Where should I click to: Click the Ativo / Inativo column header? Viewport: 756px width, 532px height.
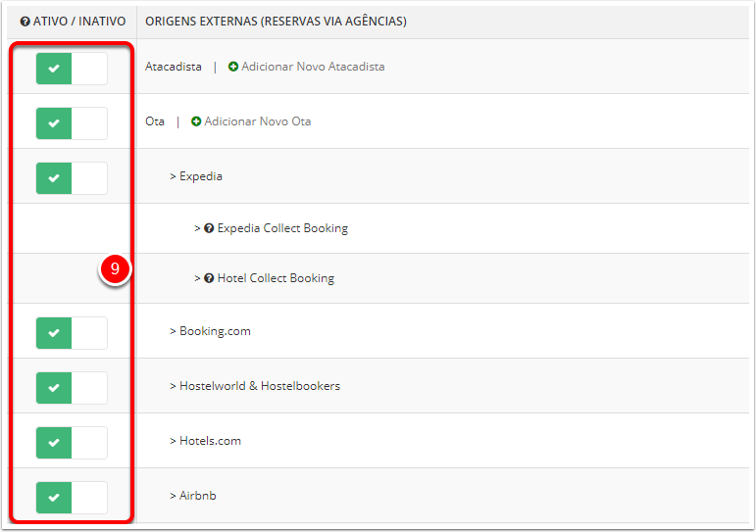pos(79,22)
